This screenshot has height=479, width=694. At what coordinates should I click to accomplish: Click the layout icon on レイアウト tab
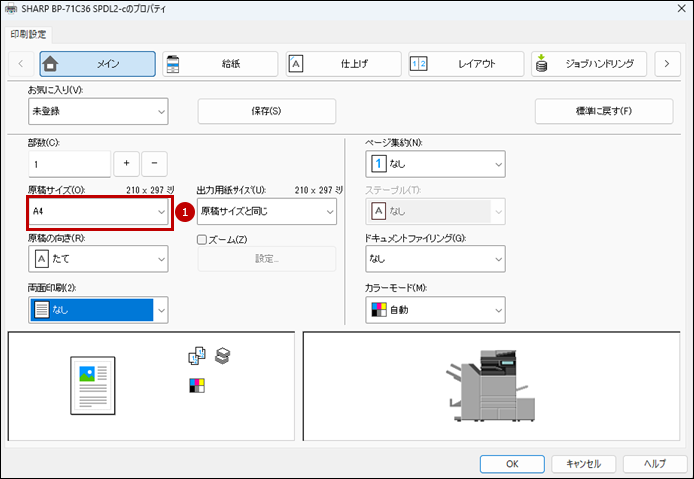(x=419, y=64)
